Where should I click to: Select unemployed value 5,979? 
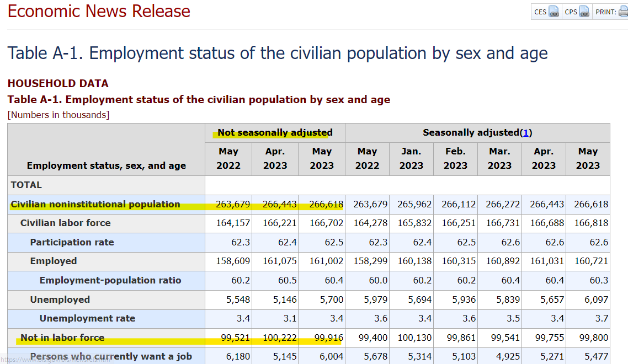(x=376, y=299)
